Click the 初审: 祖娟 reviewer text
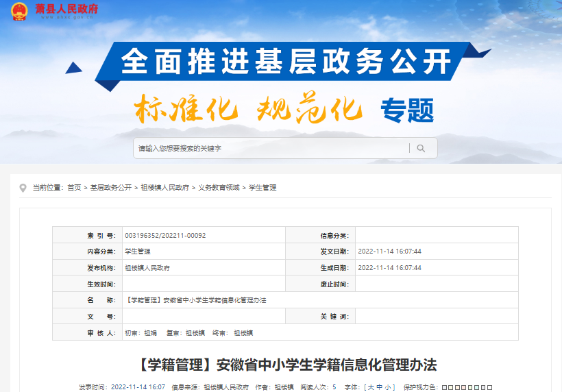The image size is (562, 392). (x=141, y=333)
